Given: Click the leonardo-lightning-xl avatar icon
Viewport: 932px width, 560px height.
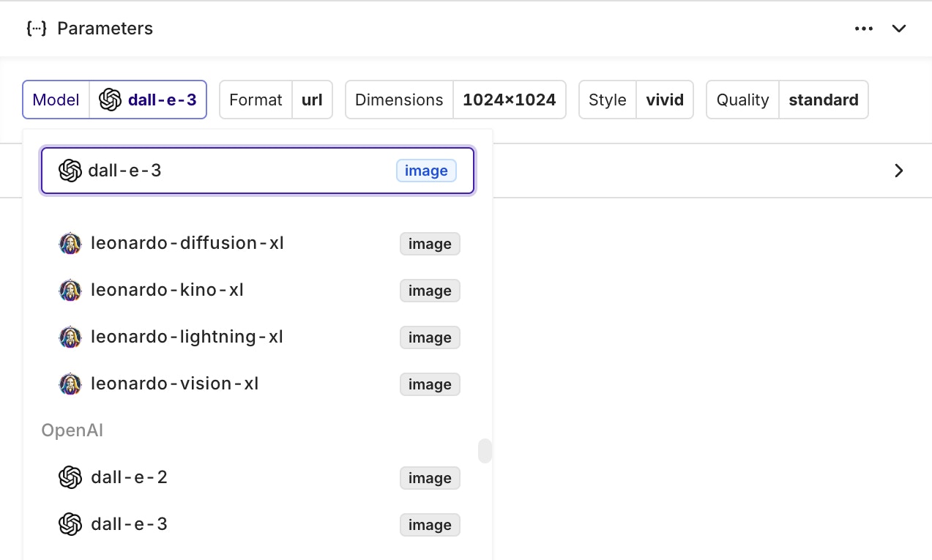Looking at the screenshot, I should 70,337.
